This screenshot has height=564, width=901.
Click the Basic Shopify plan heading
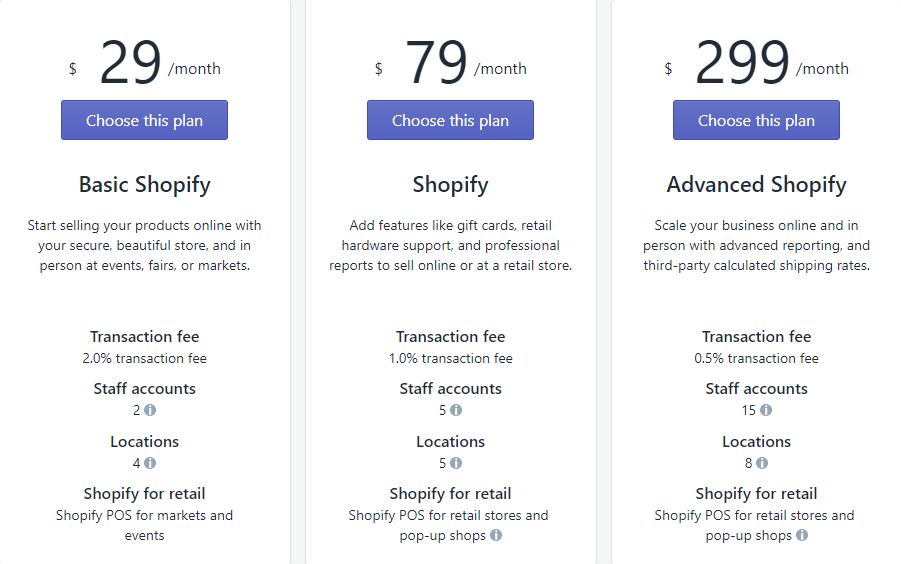click(144, 185)
